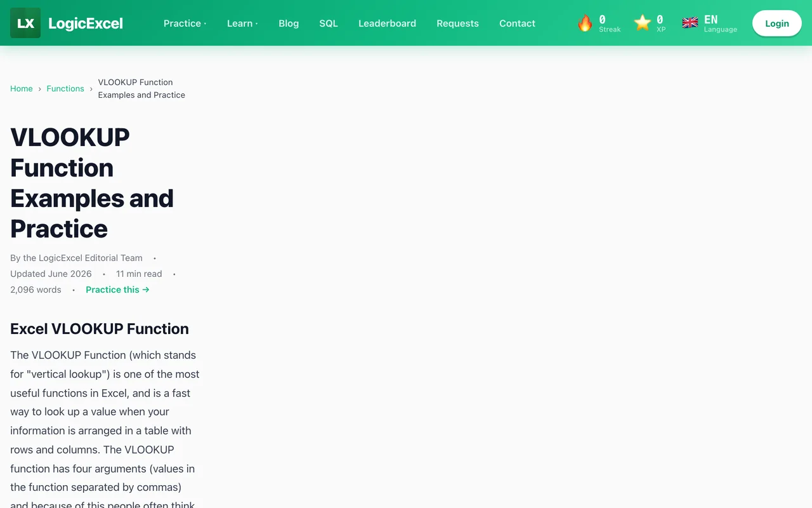Go to Home breadcrumb link
Viewport: 812px width, 508px height.
tap(22, 88)
